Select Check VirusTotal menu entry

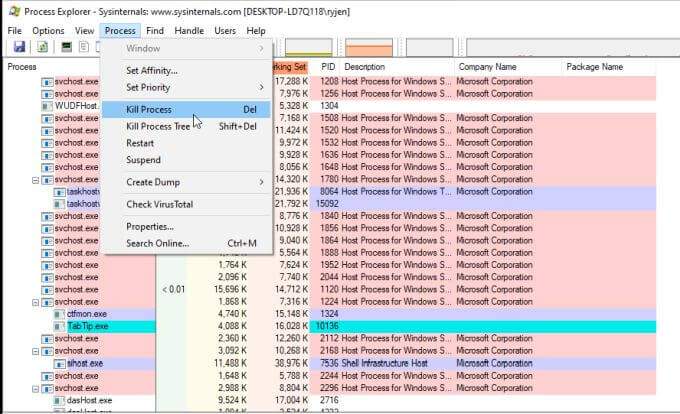[186, 205]
